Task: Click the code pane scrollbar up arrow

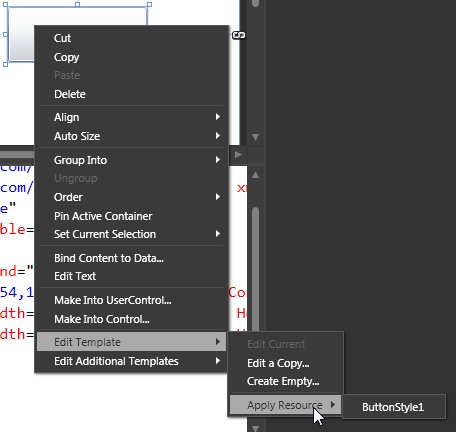Action: [255, 175]
